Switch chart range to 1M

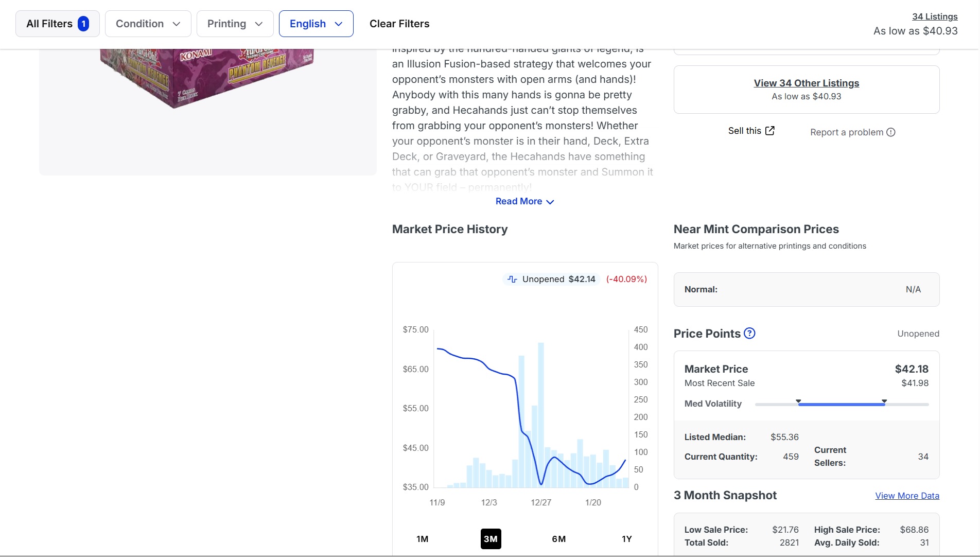tap(422, 539)
